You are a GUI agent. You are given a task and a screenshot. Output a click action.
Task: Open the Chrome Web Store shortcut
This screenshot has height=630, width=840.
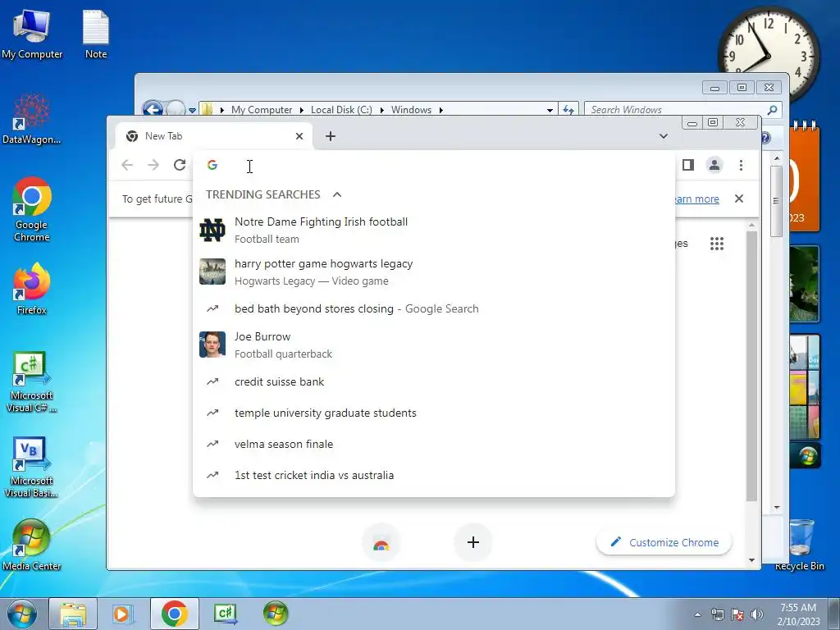[381, 543]
